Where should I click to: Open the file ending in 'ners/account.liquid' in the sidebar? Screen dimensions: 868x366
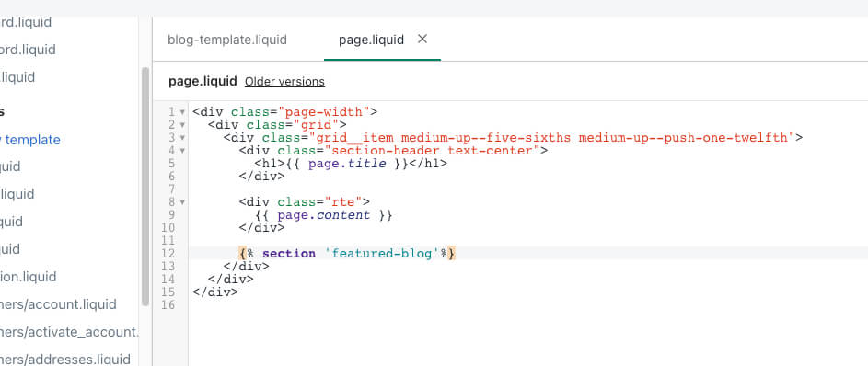click(x=58, y=304)
